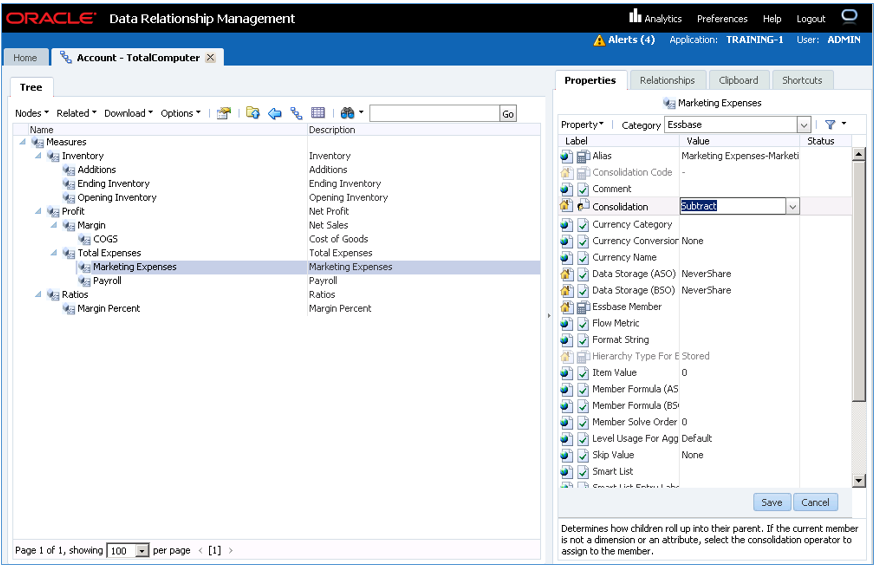Screen dimensions: 879x570
Task: Open the binoculars find options arrow
Action: [361, 113]
